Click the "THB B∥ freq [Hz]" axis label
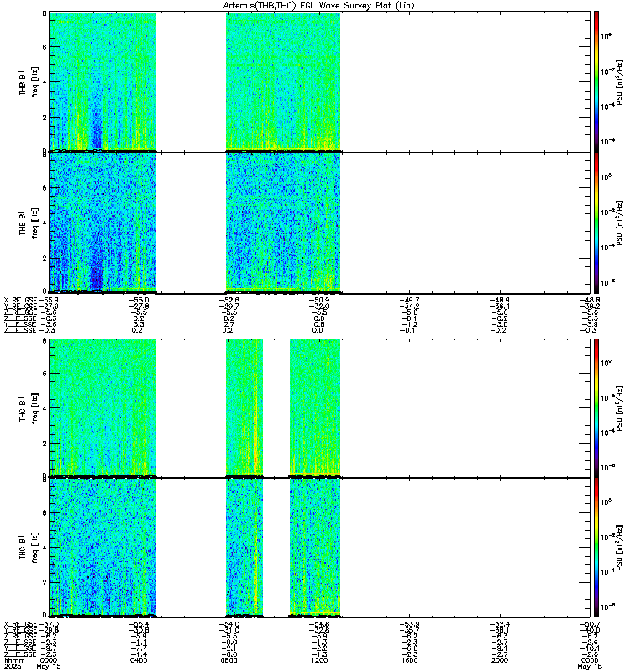This screenshot has height=672, width=630. 29,223
